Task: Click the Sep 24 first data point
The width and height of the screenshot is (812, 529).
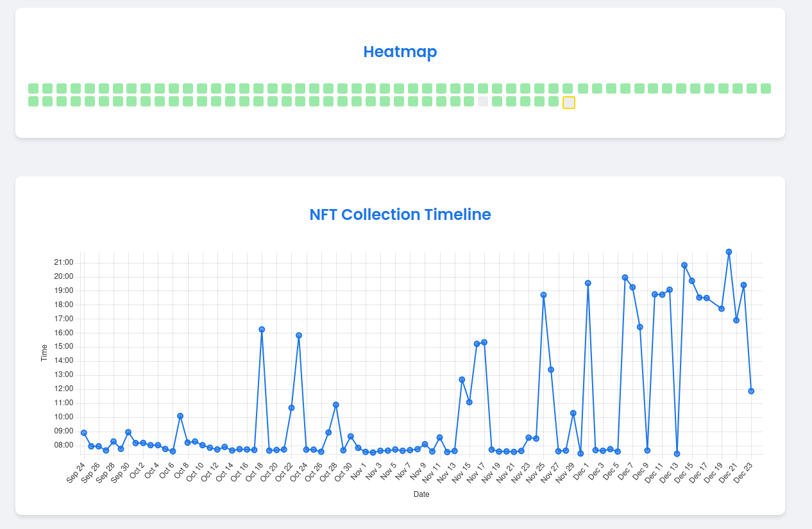Action: (84, 433)
